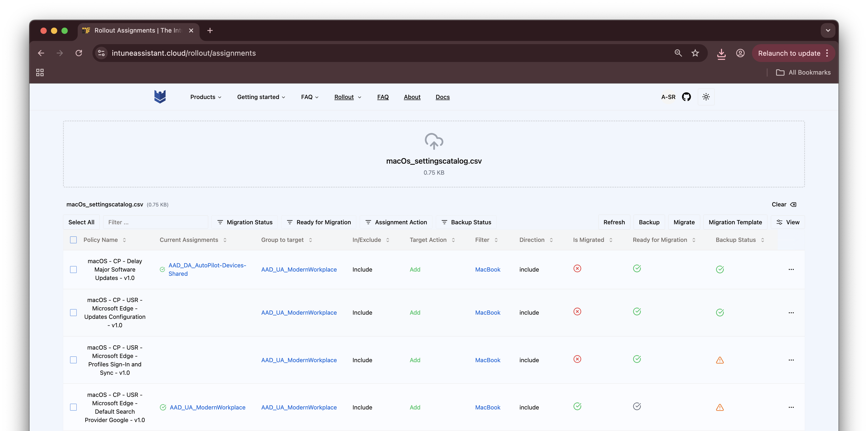Expand the FAQ dropdown menu
Viewport: 868px width, 431px height.
[310, 97]
